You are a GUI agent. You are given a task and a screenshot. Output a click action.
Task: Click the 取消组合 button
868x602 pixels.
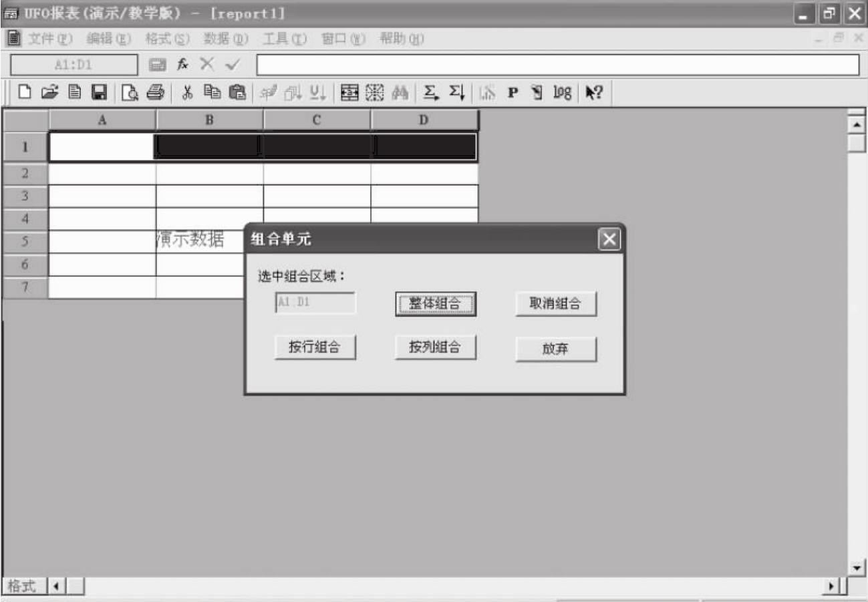tap(556, 304)
